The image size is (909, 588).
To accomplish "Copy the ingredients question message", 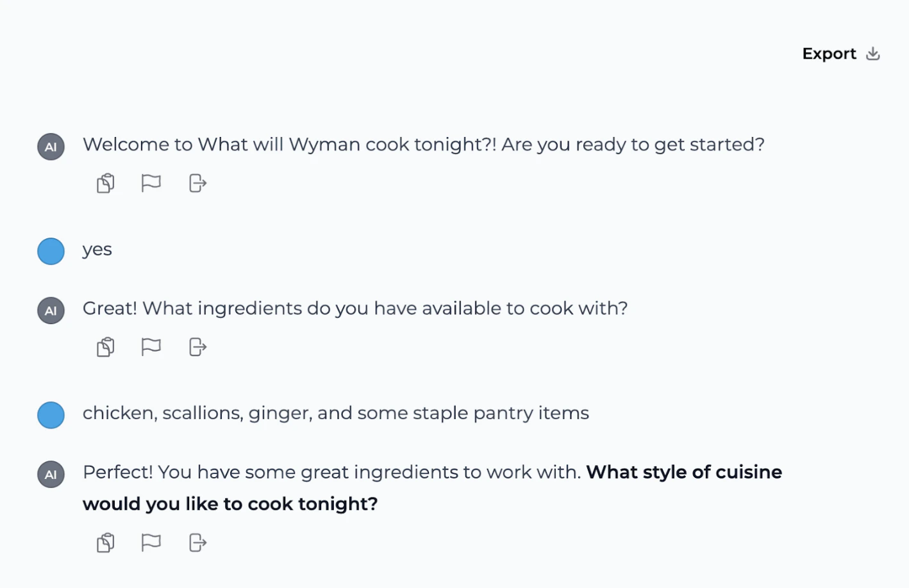I will (106, 347).
